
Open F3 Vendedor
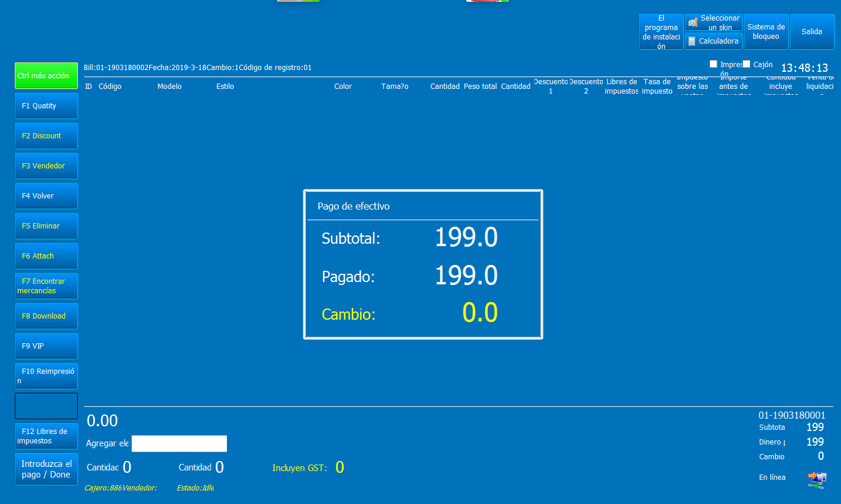tap(46, 166)
